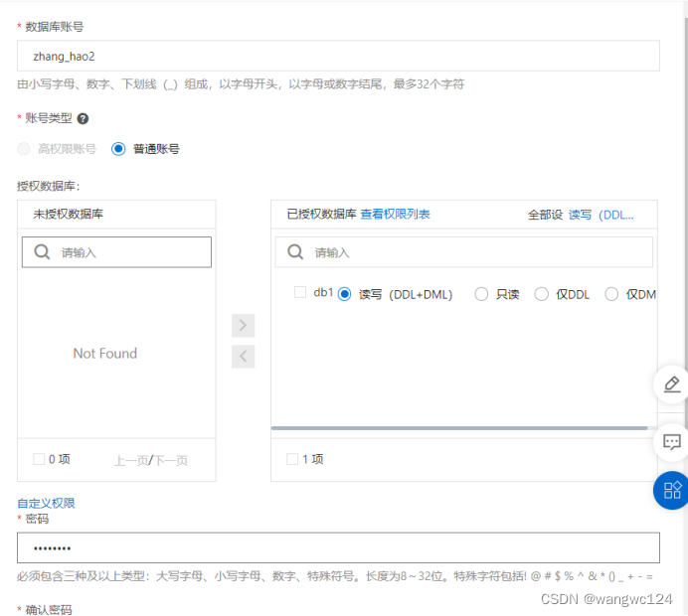Choose 读写 (DDL+DML) for db1
Viewport: 688px width, 616px height.
344,294
